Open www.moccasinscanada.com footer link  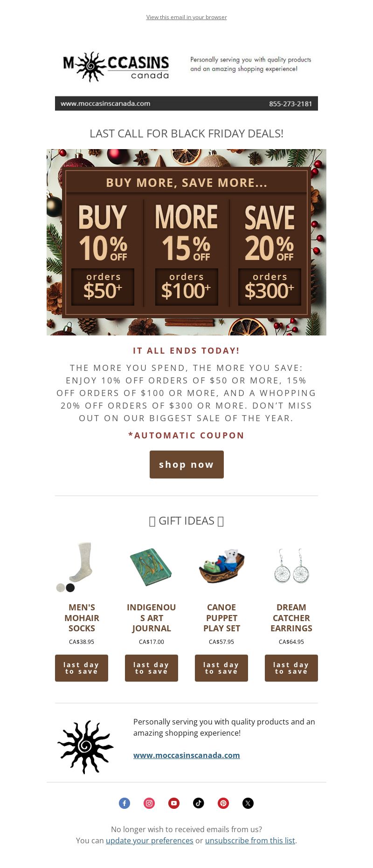pyautogui.click(x=186, y=755)
